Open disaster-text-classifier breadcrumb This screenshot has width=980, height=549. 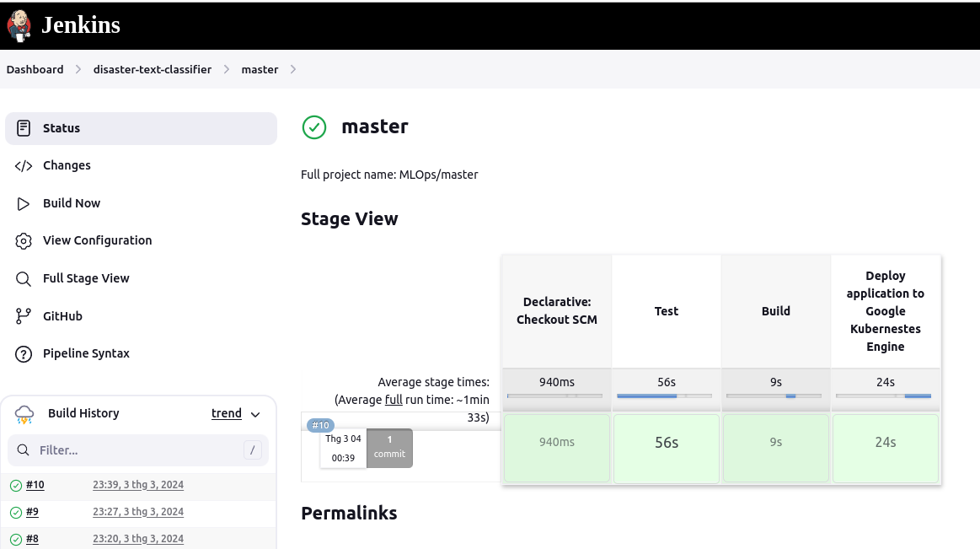click(x=153, y=69)
